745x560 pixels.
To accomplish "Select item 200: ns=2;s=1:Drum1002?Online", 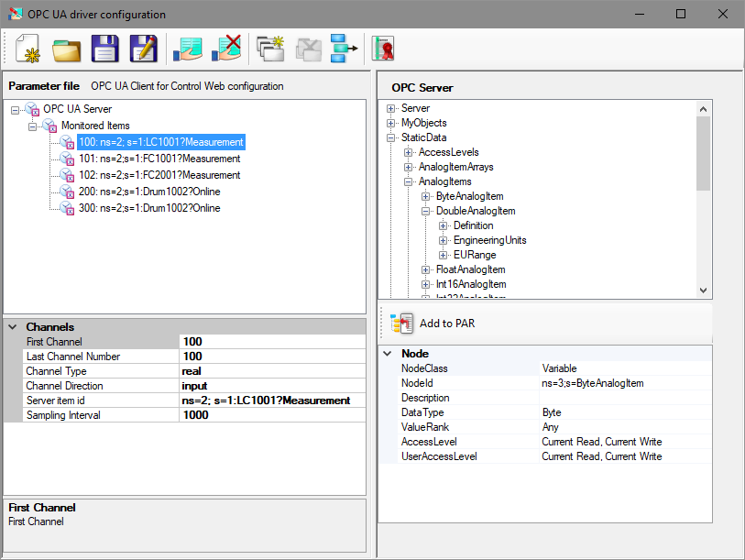I will 149,192.
